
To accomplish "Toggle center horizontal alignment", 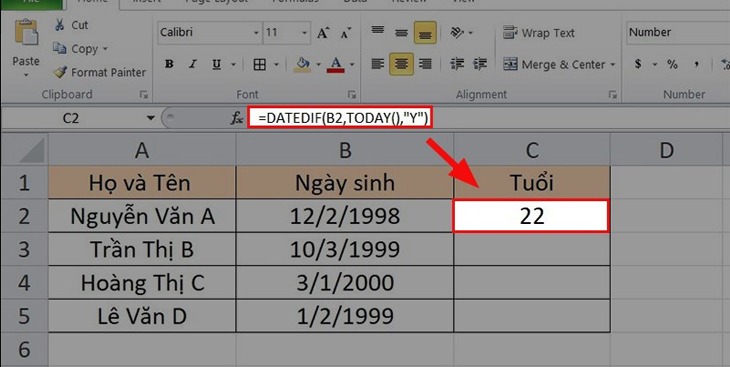I will click(x=401, y=63).
